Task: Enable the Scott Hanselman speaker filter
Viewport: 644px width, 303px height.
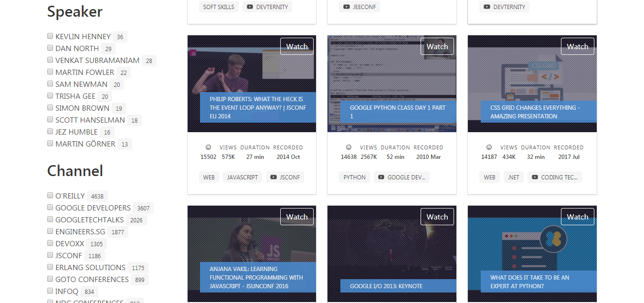Action: pyautogui.click(x=50, y=120)
